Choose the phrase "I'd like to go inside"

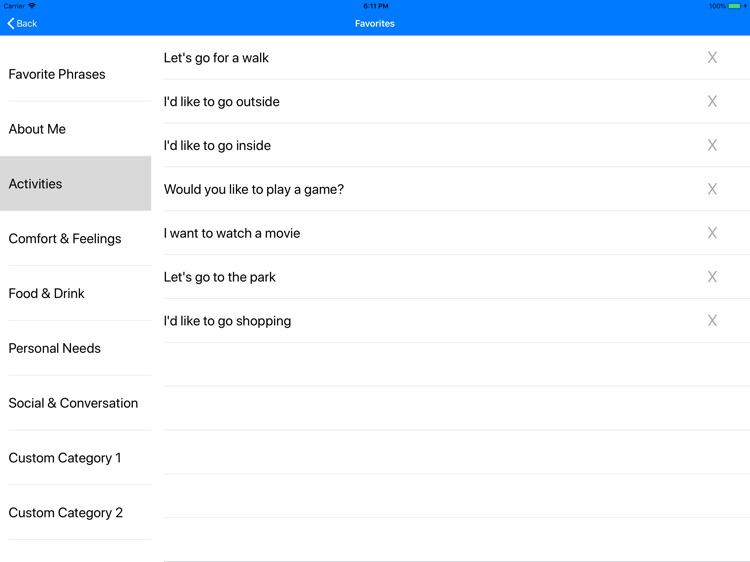point(217,145)
